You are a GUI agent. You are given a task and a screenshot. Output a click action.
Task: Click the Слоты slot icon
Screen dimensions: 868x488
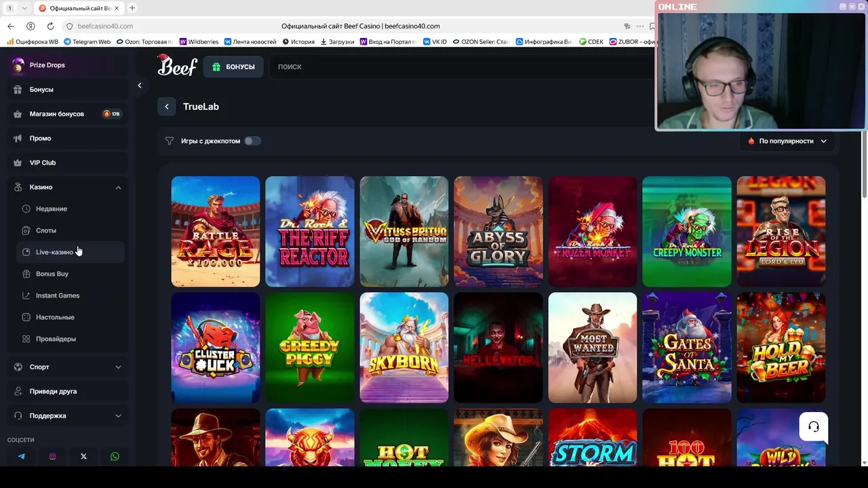click(26, 230)
